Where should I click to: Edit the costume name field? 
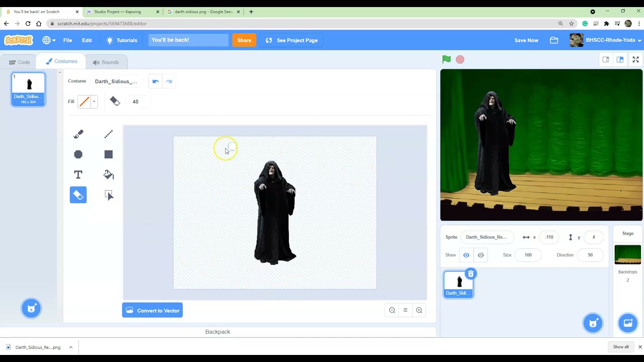pyautogui.click(x=116, y=81)
